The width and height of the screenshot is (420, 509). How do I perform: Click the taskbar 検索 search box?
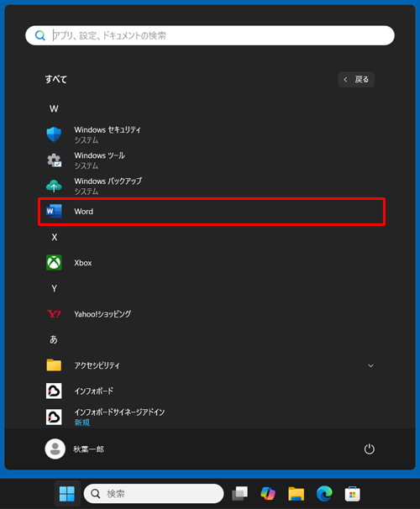tap(154, 494)
